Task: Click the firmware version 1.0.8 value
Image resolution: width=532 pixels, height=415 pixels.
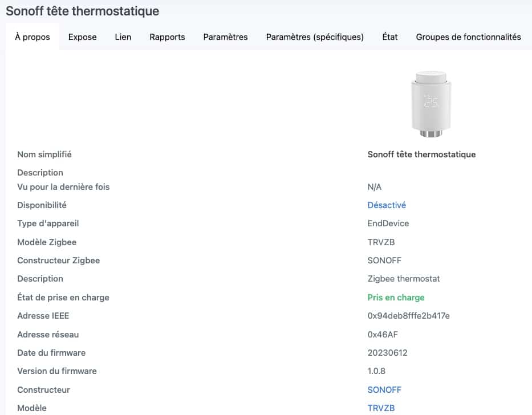Action: point(376,371)
